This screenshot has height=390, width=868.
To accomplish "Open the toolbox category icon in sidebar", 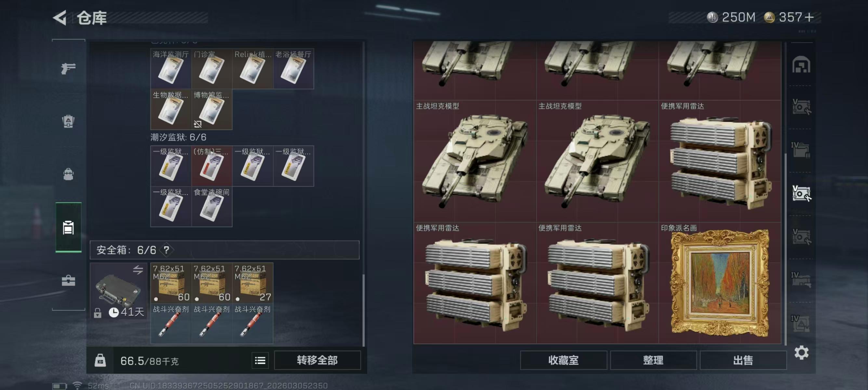I will pos(68,280).
